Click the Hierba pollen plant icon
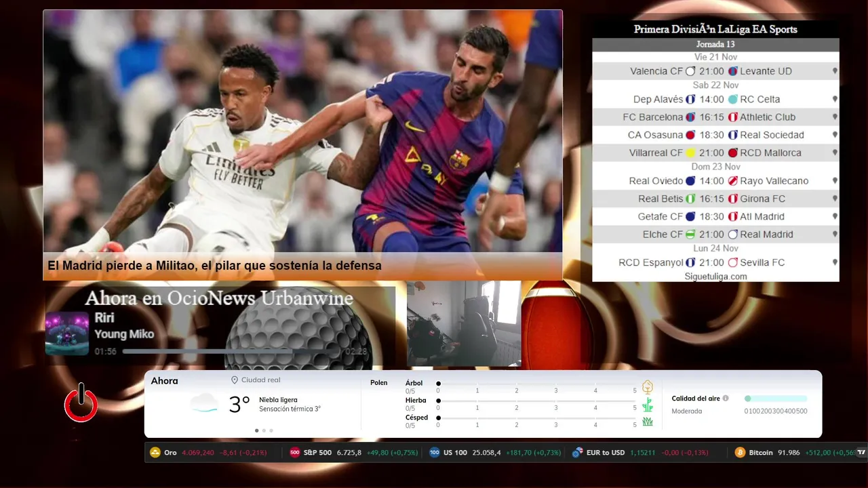868x488 pixels. pos(648,405)
